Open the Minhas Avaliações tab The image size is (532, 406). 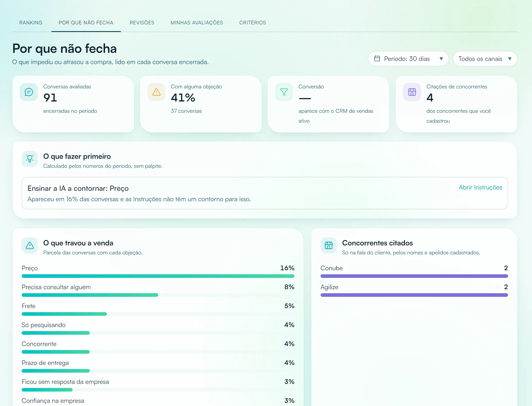pos(197,23)
